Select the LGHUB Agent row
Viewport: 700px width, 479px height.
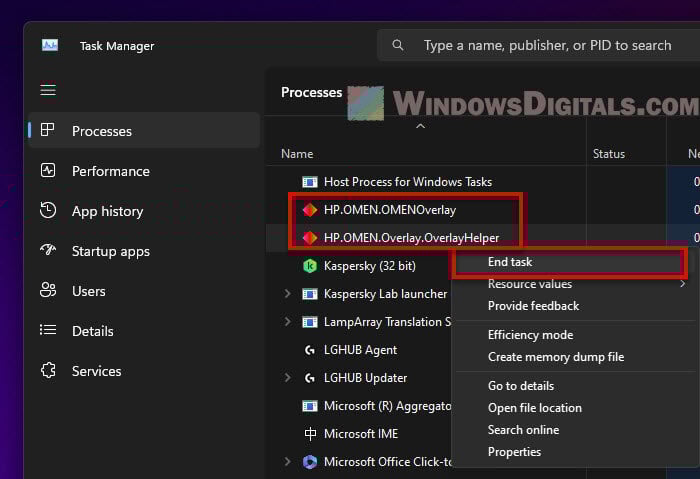pyautogui.click(x=358, y=350)
